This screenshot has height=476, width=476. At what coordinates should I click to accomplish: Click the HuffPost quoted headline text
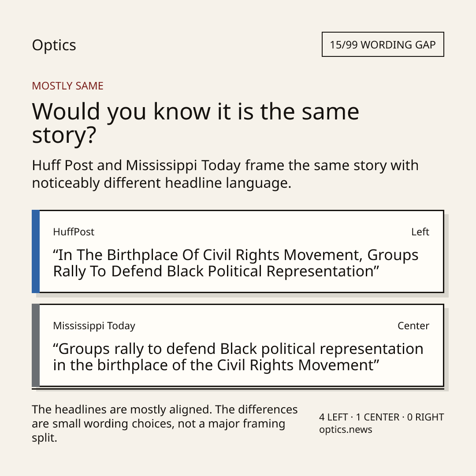tap(235, 263)
